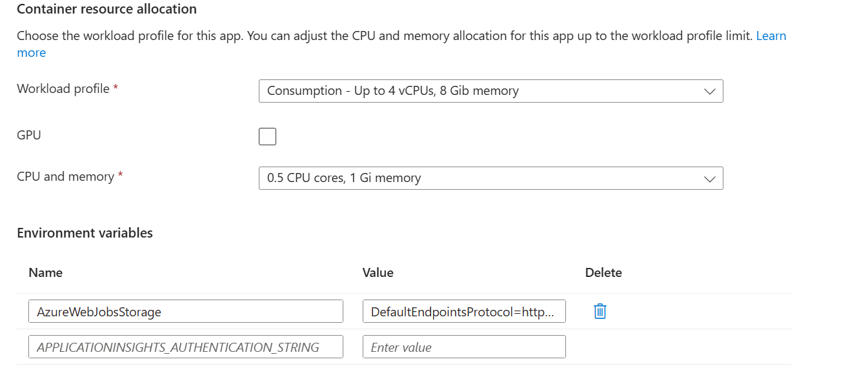Focus the AzureWebJobsStorage name field
This screenshot has height=377, width=868.
coord(186,312)
